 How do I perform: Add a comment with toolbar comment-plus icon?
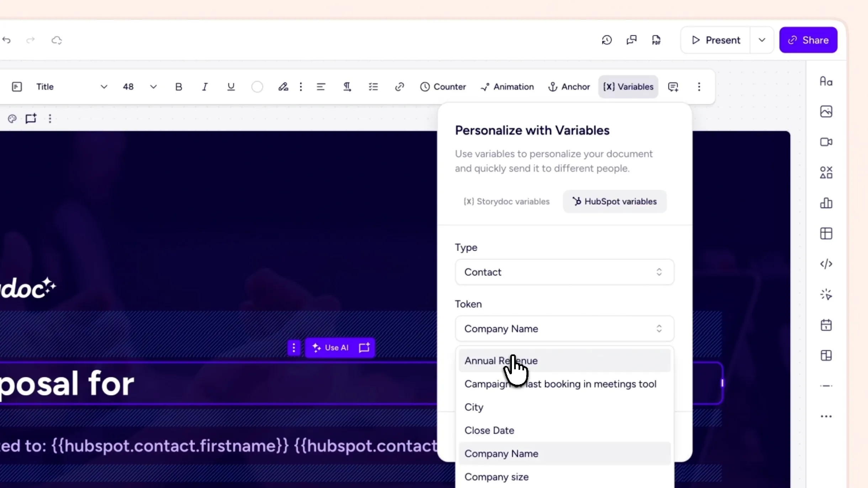[x=673, y=87]
